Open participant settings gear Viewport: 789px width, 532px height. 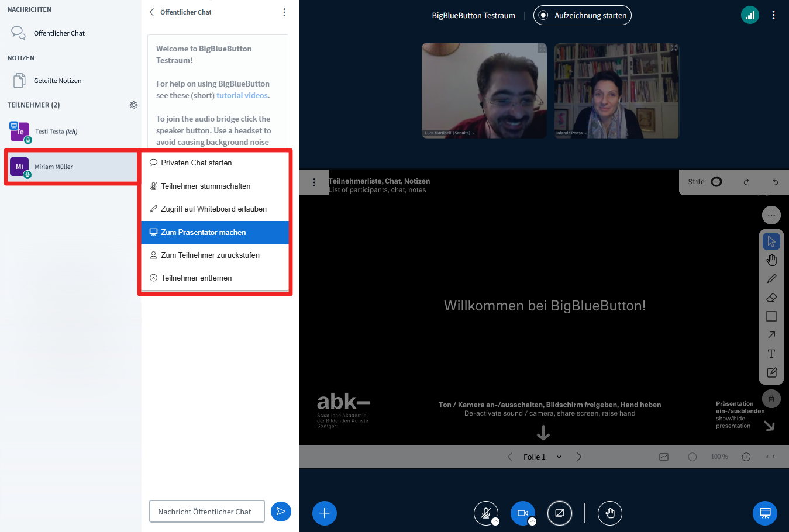pyautogui.click(x=133, y=105)
